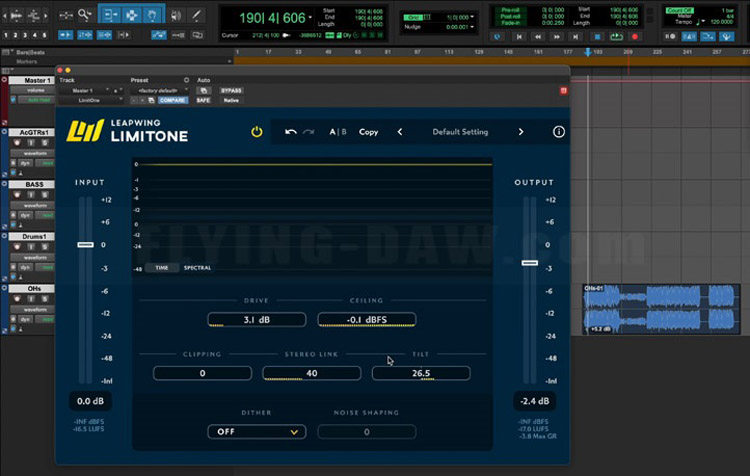Select the Scrubber speaker tool
The image size is (750, 476).
point(176,15)
